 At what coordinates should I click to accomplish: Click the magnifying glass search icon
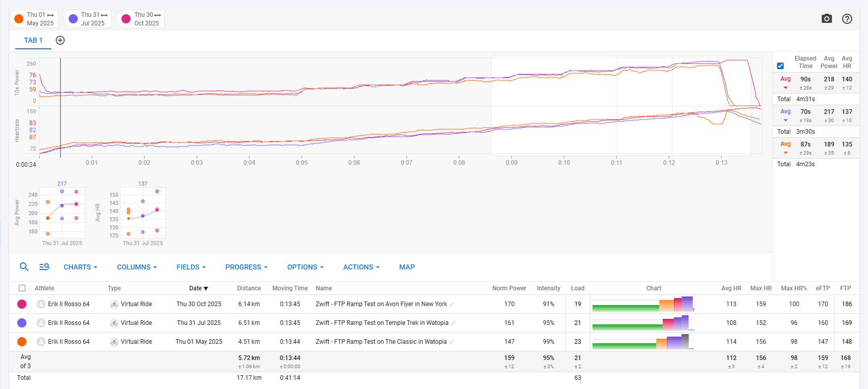tap(24, 267)
